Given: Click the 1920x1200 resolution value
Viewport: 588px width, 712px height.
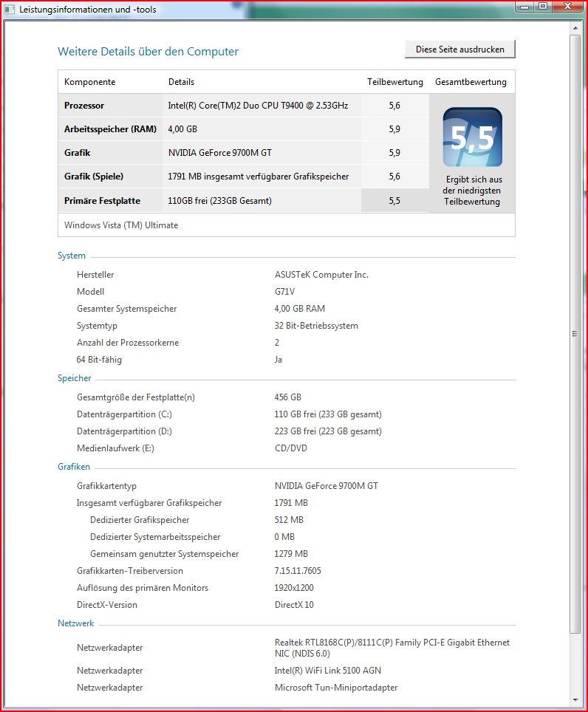Looking at the screenshot, I should 294,588.
